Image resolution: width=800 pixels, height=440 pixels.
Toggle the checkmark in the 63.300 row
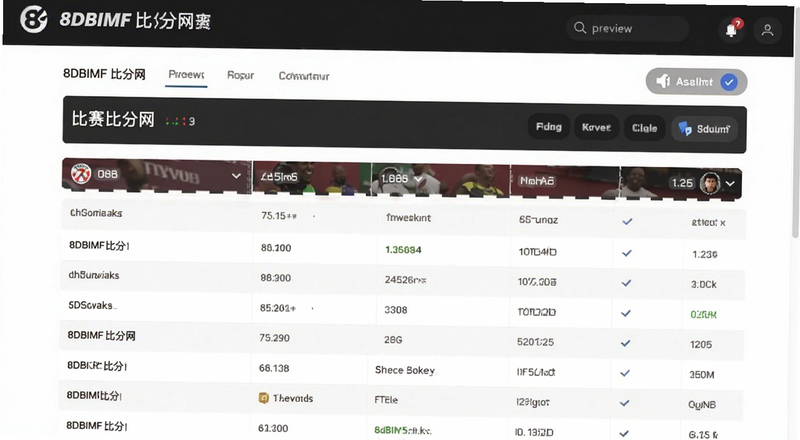click(623, 433)
